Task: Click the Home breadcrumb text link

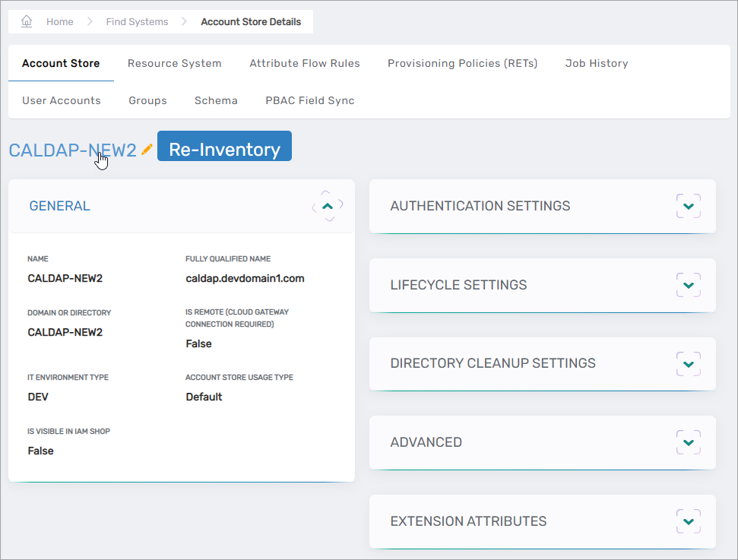Action: pyautogui.click(x=59, y=21)
